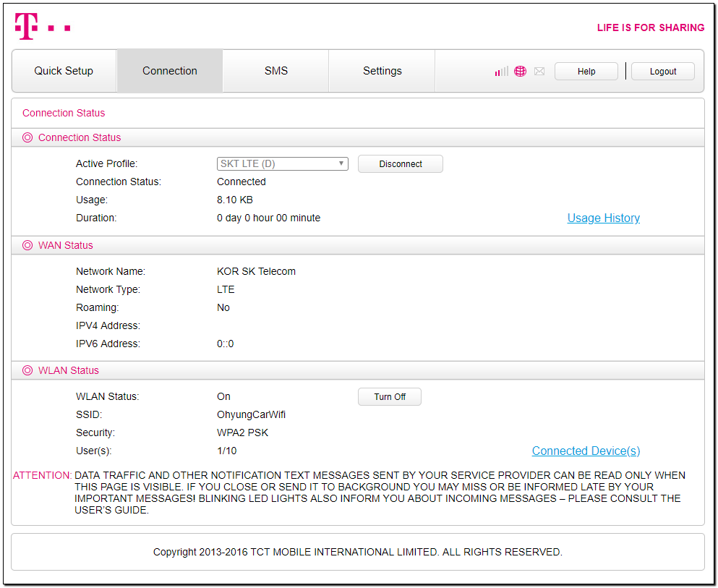
Task: Click the 'Connected' status value
Action: tap(242, 182)
